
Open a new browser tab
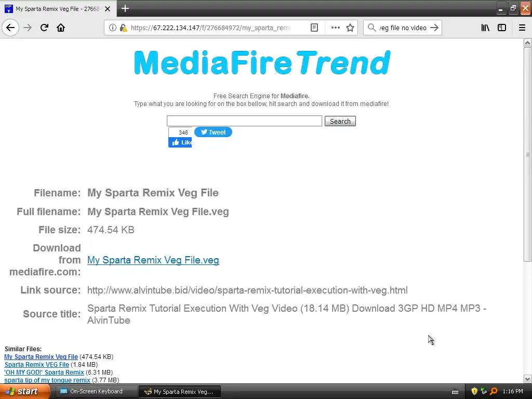tap(125, 8)
